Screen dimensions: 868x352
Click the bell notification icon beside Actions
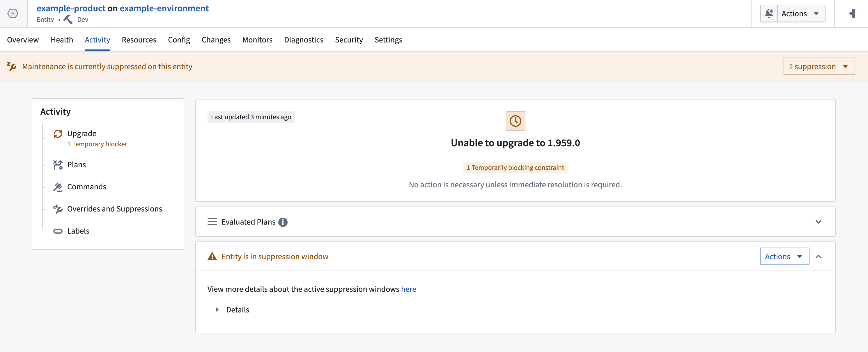769,13
